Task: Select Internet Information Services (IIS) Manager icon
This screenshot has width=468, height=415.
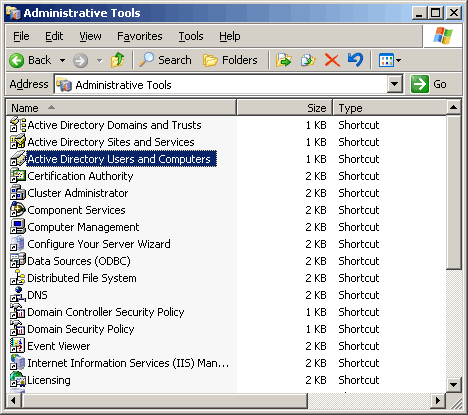Action: (18, 363)
